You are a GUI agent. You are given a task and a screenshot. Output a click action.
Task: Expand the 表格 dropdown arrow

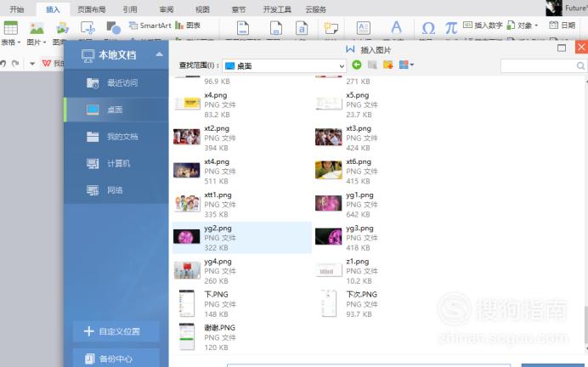[19, 42]
